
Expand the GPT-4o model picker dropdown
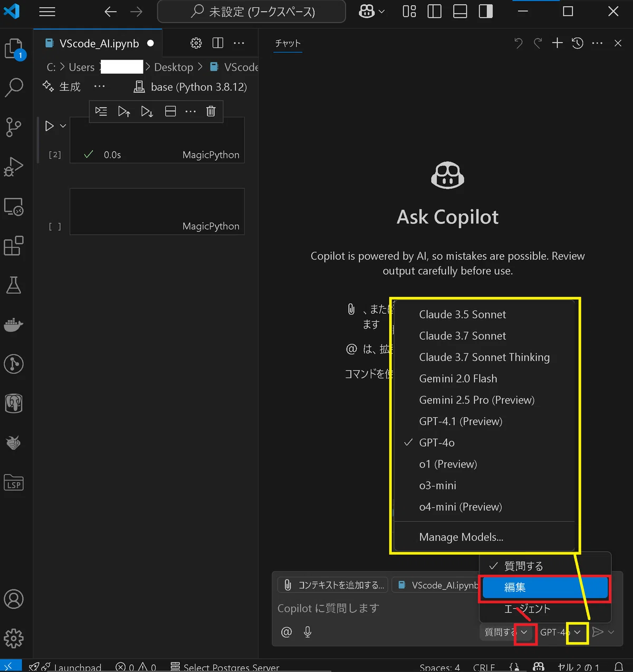click(577, 632)
